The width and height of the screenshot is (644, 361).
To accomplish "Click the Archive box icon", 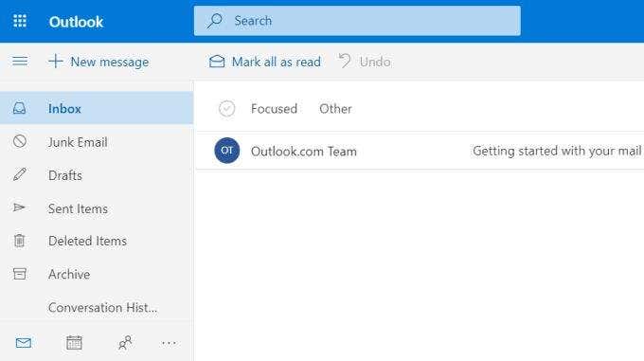I will coord(19,274).
